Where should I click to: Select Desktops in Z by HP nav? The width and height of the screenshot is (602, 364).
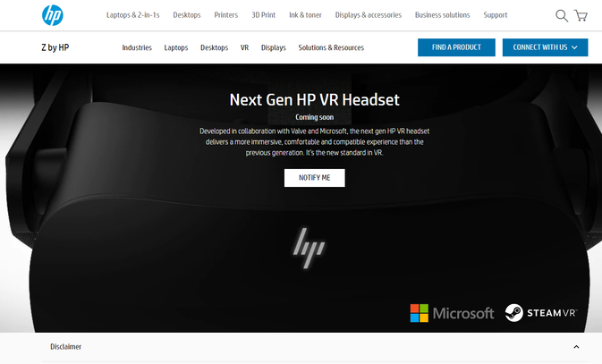[214, 47]
